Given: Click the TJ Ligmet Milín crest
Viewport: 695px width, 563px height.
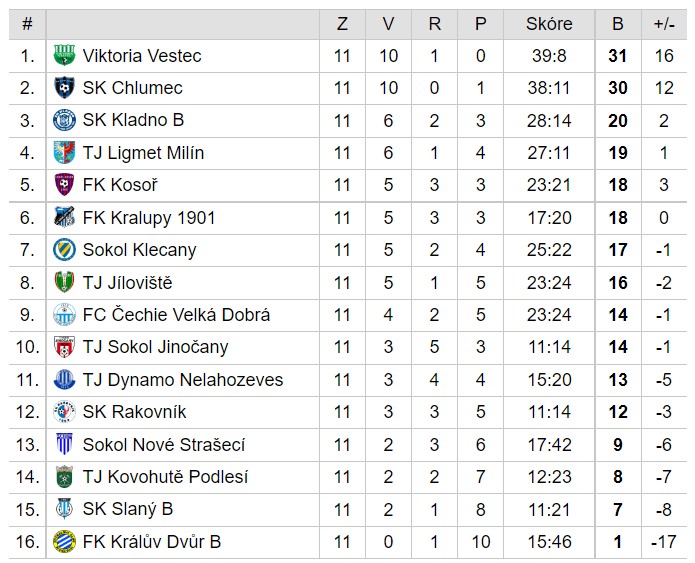Looking at the screenshot, I should coord(64,152).
